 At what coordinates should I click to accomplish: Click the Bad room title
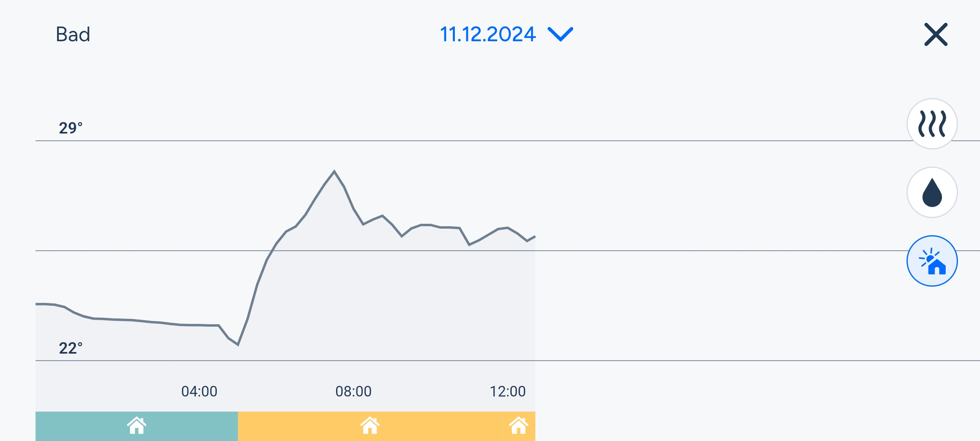73,34
